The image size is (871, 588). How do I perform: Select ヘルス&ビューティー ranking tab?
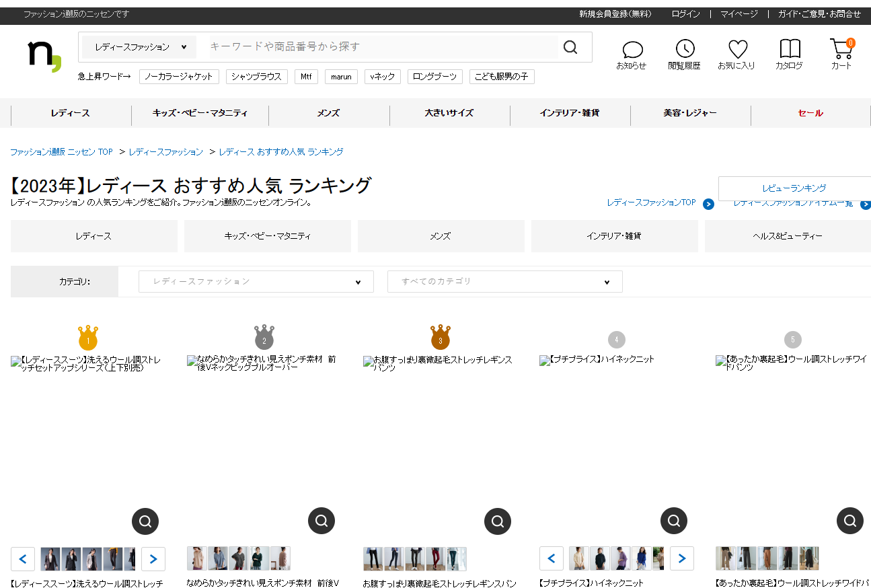pos(788,236)
